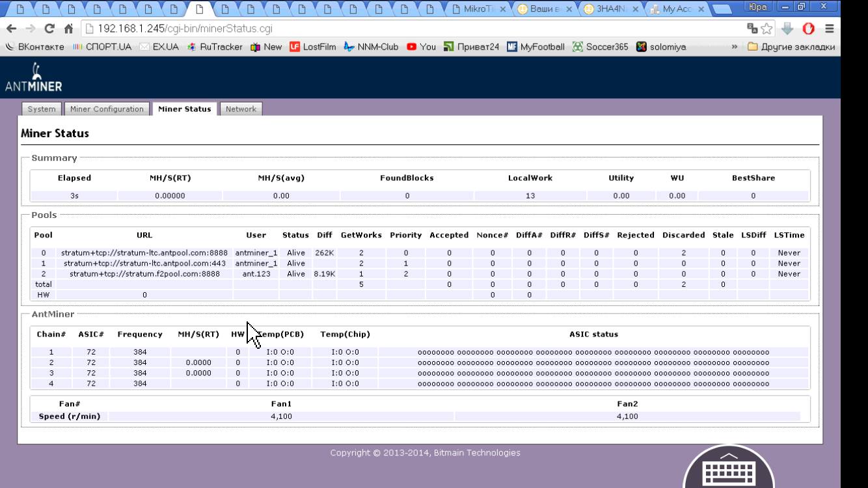The image size is (868, 488).
Task: Switch to the MikroTik browser tab
Action: click(x=478, y=9)
